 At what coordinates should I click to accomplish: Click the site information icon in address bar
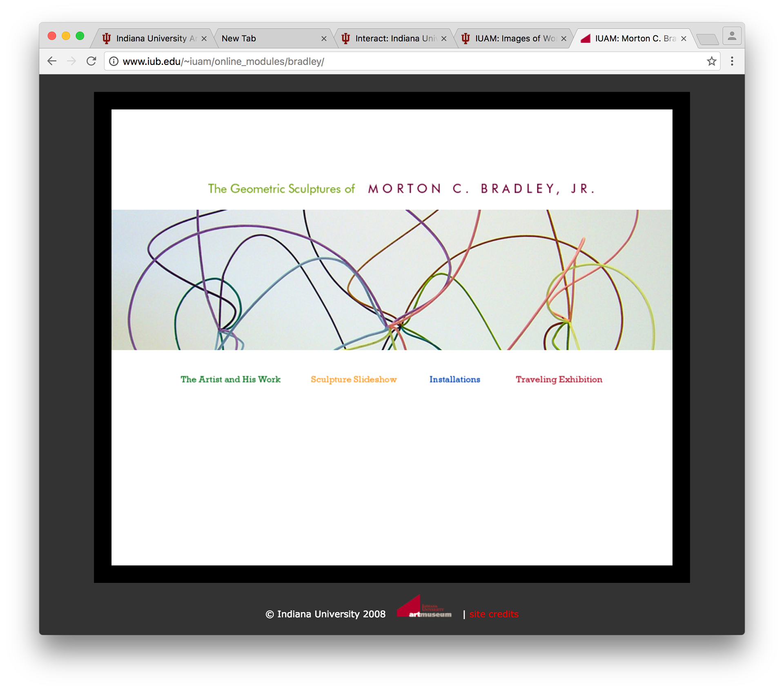point(114,61)
